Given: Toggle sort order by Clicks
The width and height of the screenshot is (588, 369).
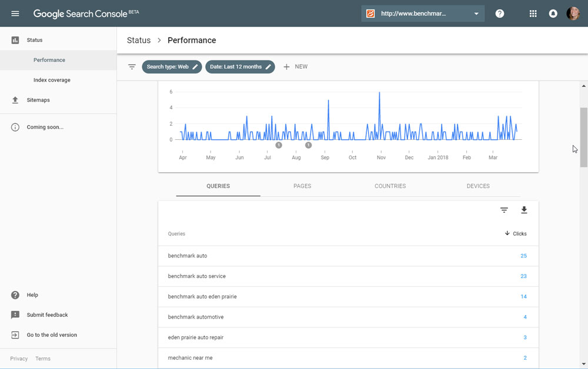Looking at the screenshot, I should pyautogui.click(x=516, y=233).
